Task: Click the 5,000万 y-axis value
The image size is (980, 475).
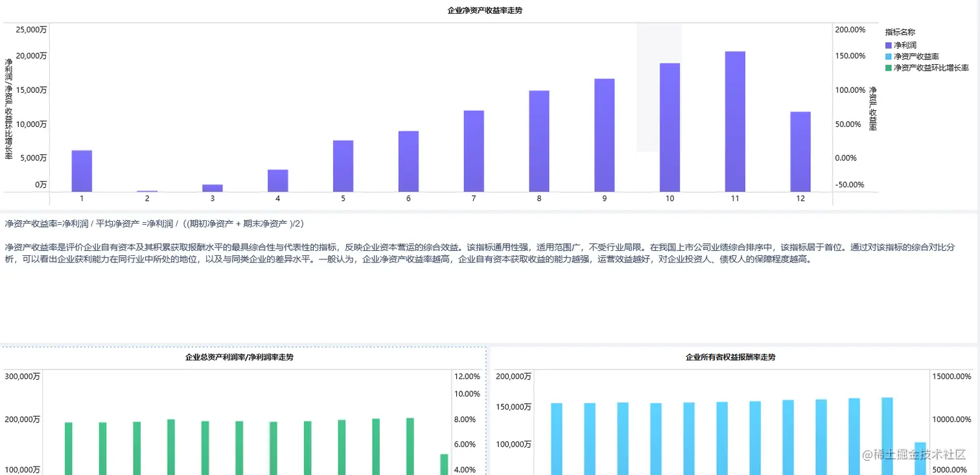Action: pyautogui.click(x=34, y=157)
